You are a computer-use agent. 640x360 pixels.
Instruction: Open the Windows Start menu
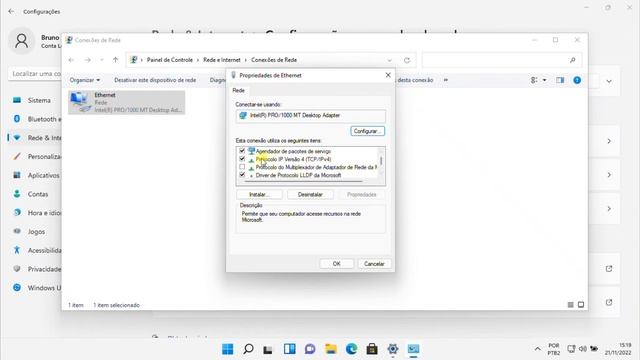click(x=228, y=349)
